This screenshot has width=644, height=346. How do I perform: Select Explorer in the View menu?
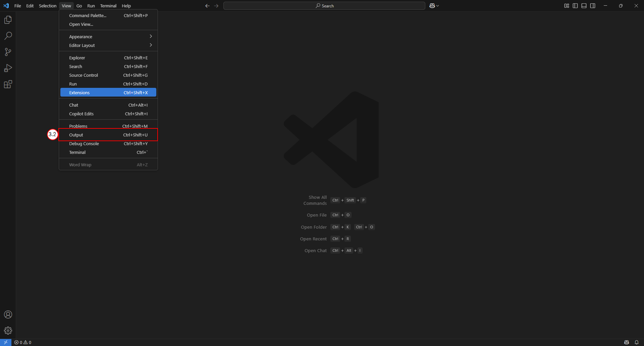click(108, 58)
